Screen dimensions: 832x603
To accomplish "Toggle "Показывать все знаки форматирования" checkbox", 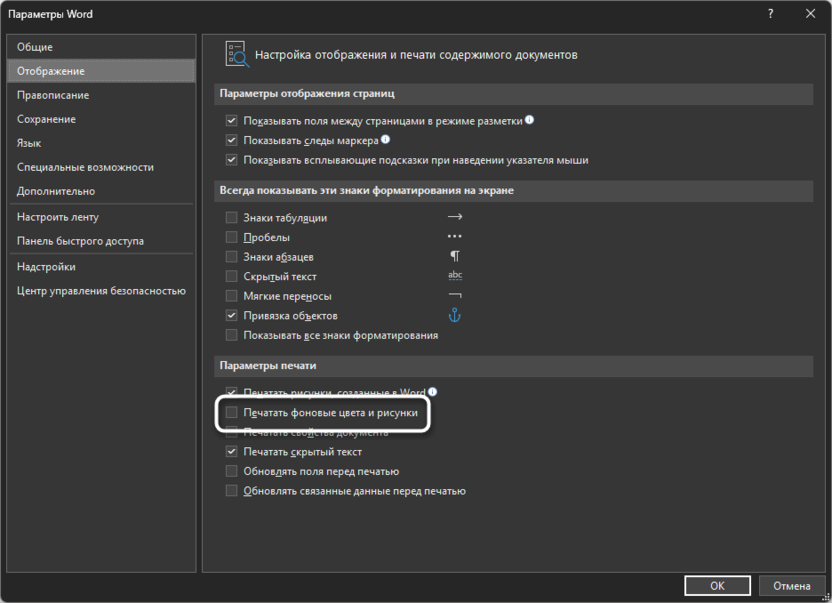I will pos(232,336).
